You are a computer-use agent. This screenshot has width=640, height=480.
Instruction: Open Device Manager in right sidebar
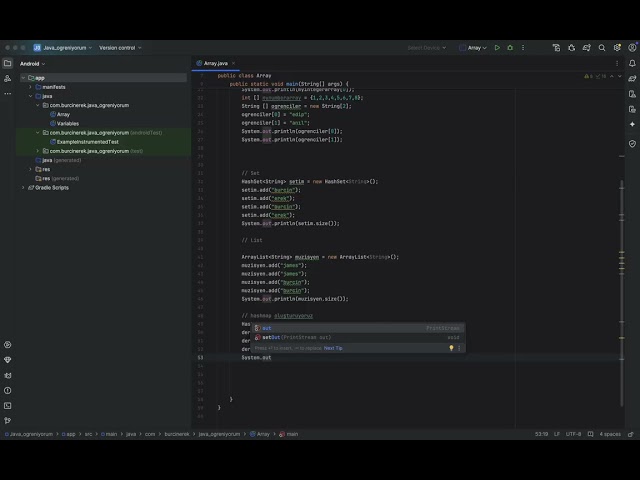tap(632, 94)
